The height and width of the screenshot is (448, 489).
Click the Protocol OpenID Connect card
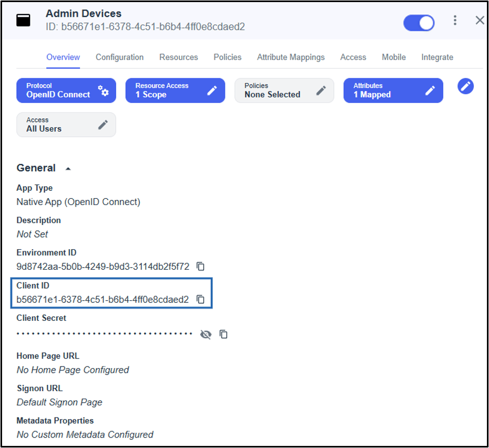pyautogui.click(x=66, y=90)
